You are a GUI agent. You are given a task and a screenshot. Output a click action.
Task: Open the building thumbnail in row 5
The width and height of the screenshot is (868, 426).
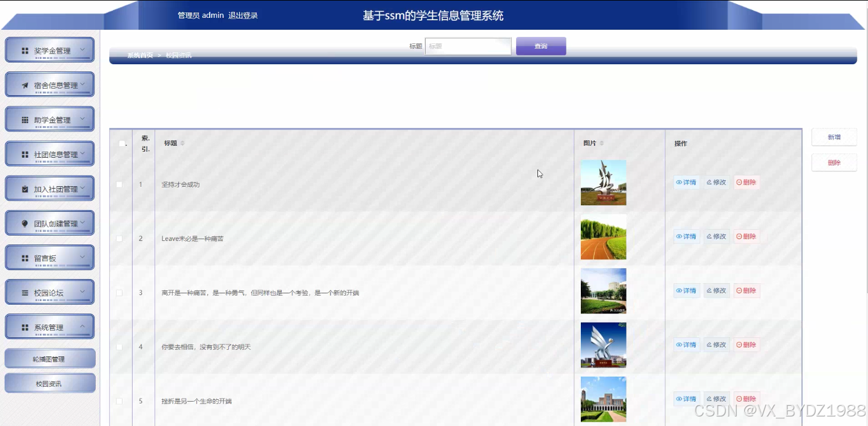tap(603, 399)
